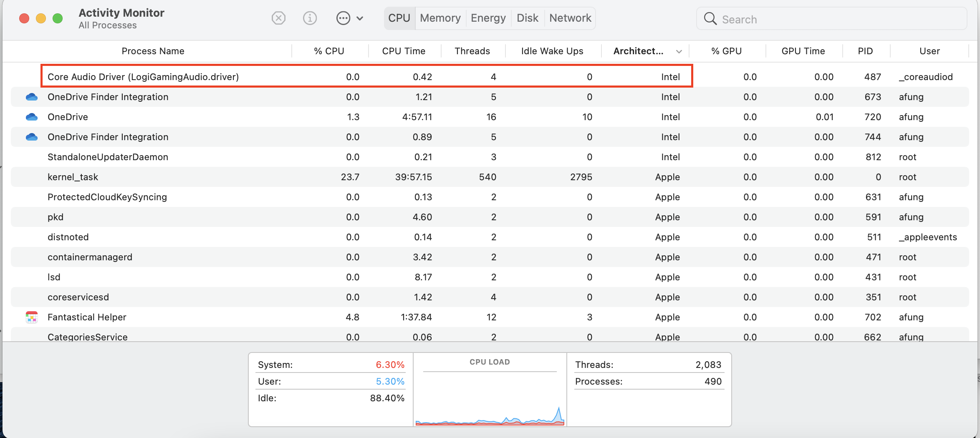Sort processes by PID column header
The image size is (980, 438).
point(865,51)
